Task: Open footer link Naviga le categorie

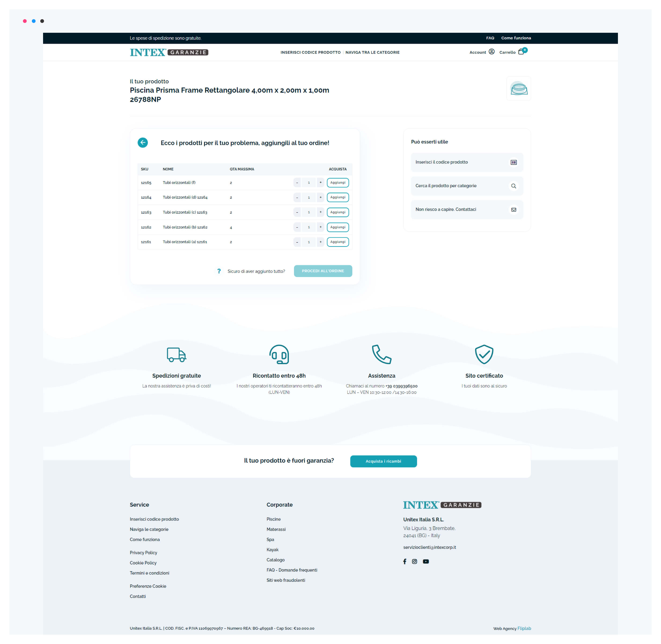Action: tap(149, 529)
